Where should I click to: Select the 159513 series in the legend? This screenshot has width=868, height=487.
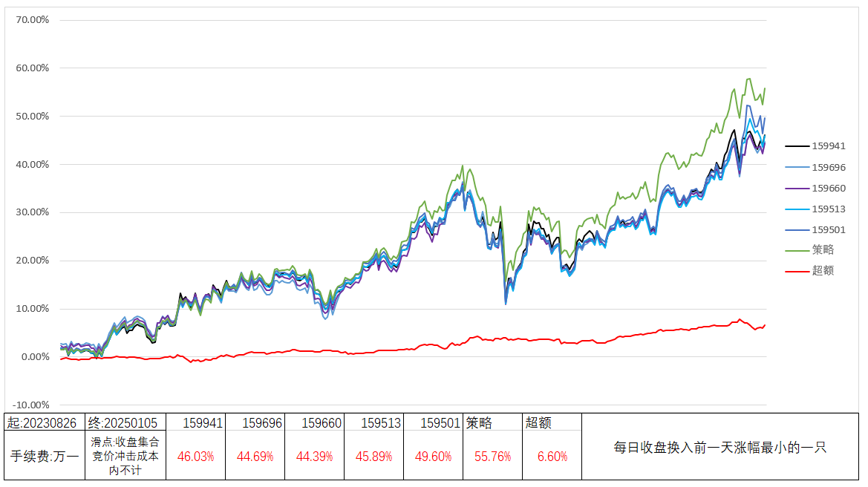[x=828, y=209]
